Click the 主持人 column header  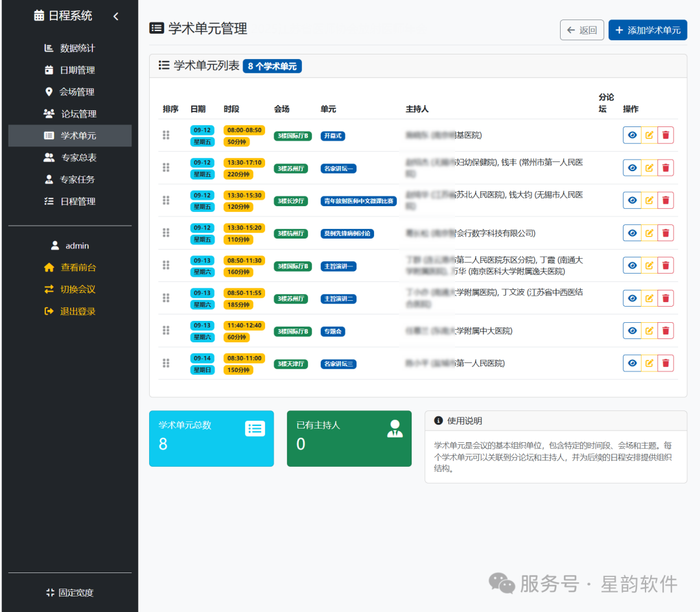tap(417, 109)
